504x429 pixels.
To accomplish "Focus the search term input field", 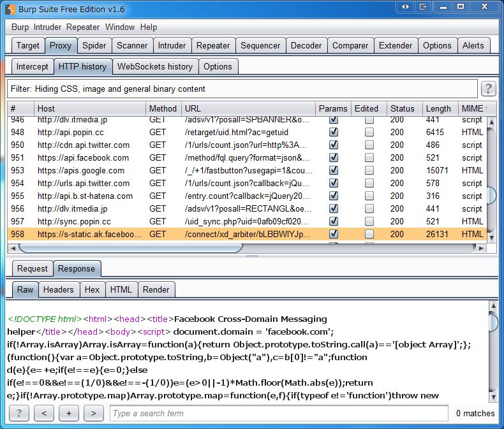I will 279,413.
